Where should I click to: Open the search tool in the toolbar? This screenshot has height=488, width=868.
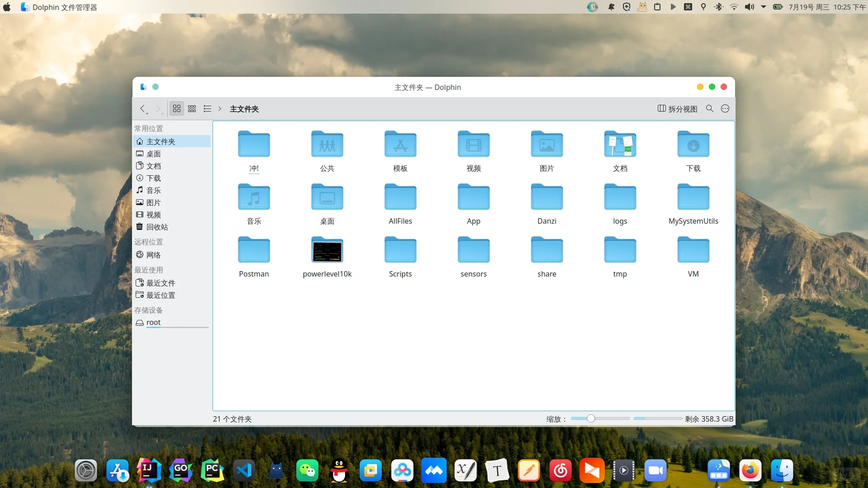tap(710, 108)
